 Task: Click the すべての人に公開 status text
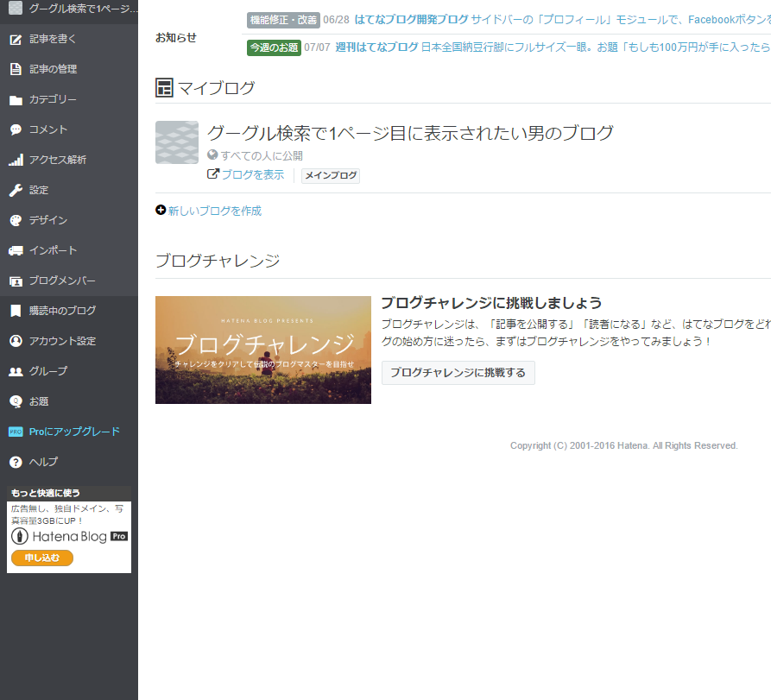click(262, 156)
